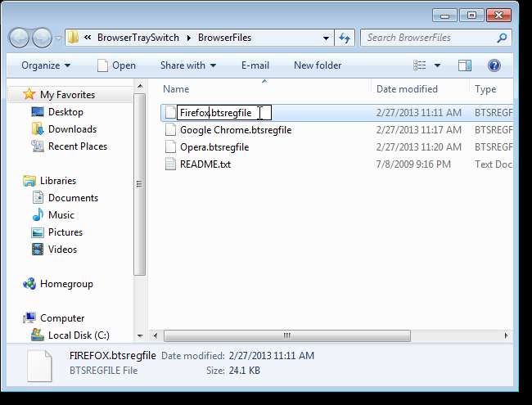Click the Downloads folder icon
The width and height of the screenshot is (532, 405).
tap(38, 129)
